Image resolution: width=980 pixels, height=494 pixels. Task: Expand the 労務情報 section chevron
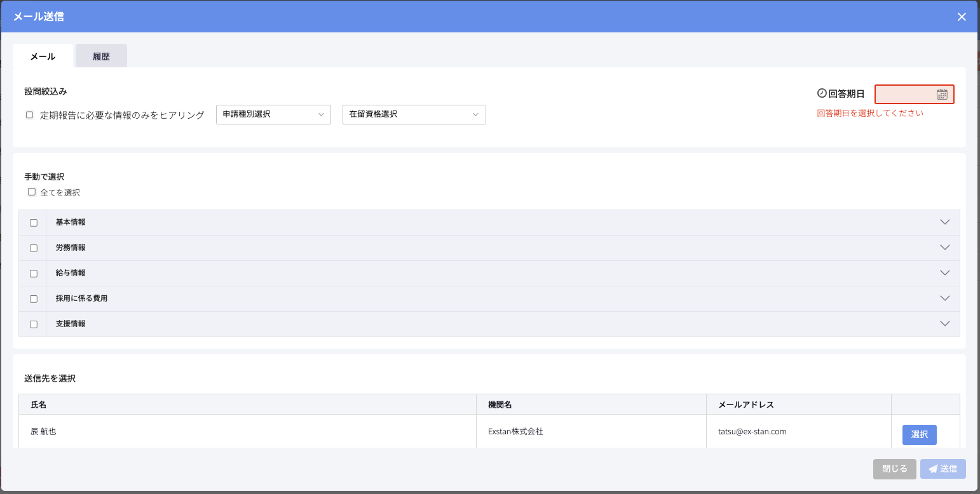click(944, 248)
